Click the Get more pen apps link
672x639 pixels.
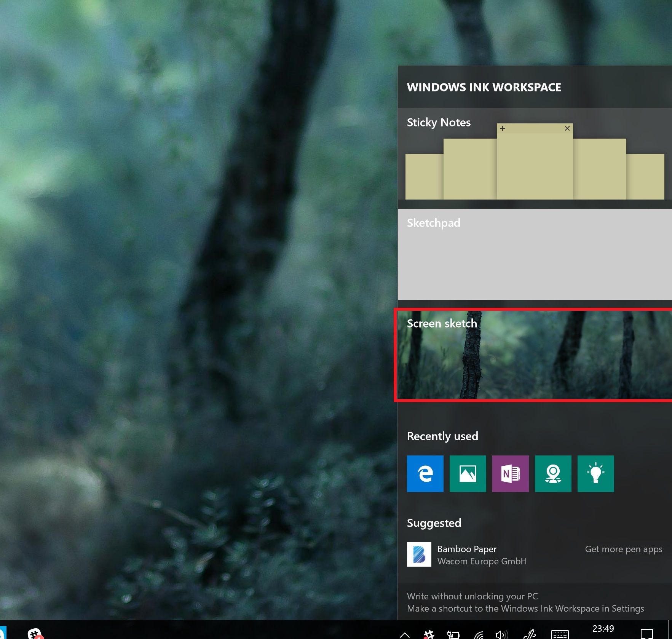click(623, 549)
